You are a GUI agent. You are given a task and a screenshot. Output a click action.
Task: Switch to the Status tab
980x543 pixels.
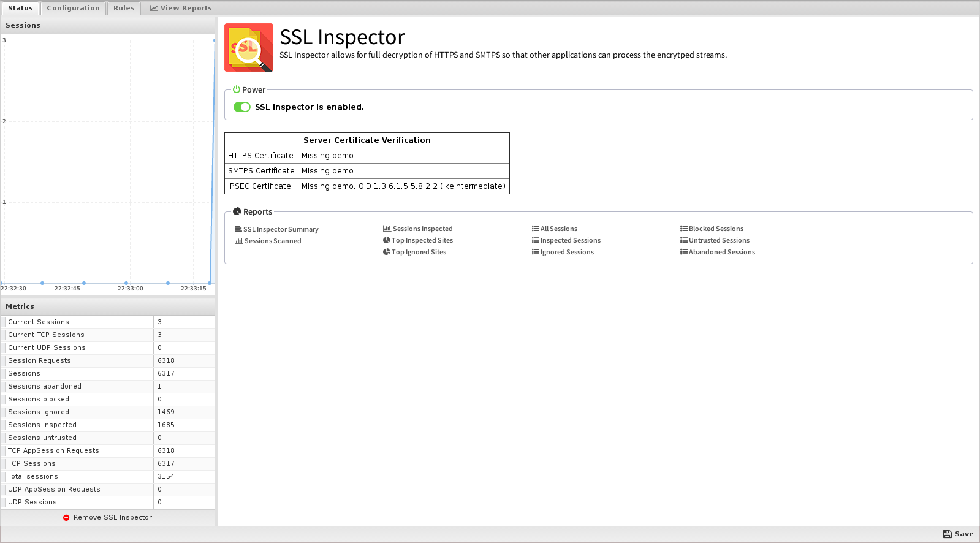click(20, 8)
